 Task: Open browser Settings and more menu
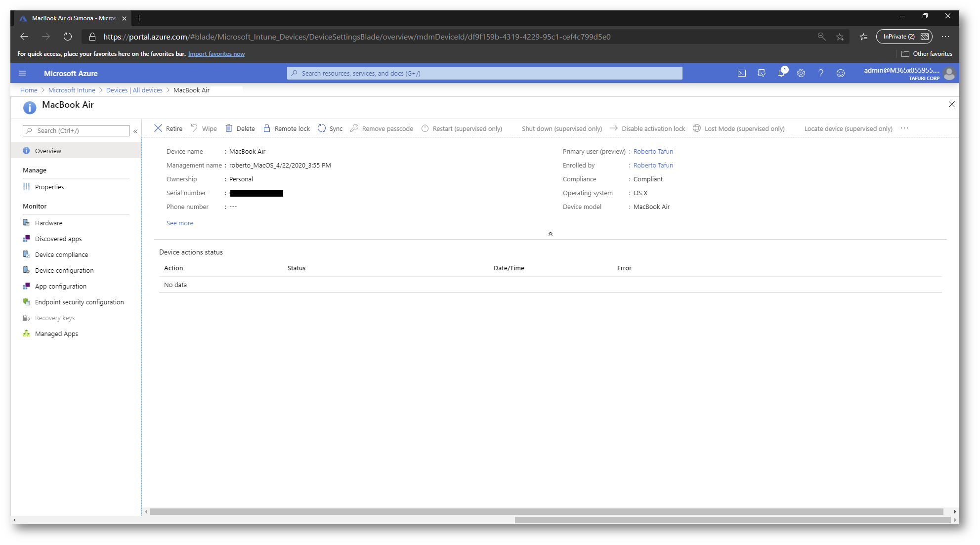click(945, 37)
